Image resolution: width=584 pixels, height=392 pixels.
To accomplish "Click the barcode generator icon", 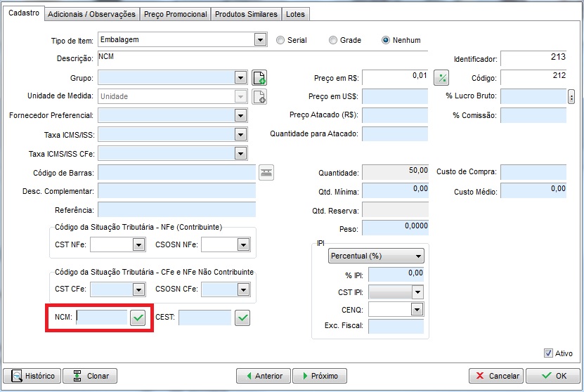I will click(x=266, y=172).
